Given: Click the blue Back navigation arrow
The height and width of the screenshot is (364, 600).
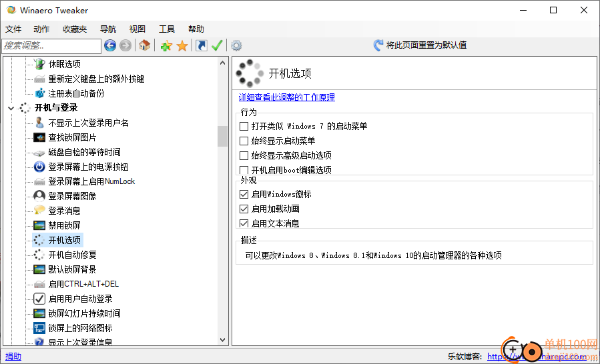Looking at the screenshot, I should pos(110,46).
